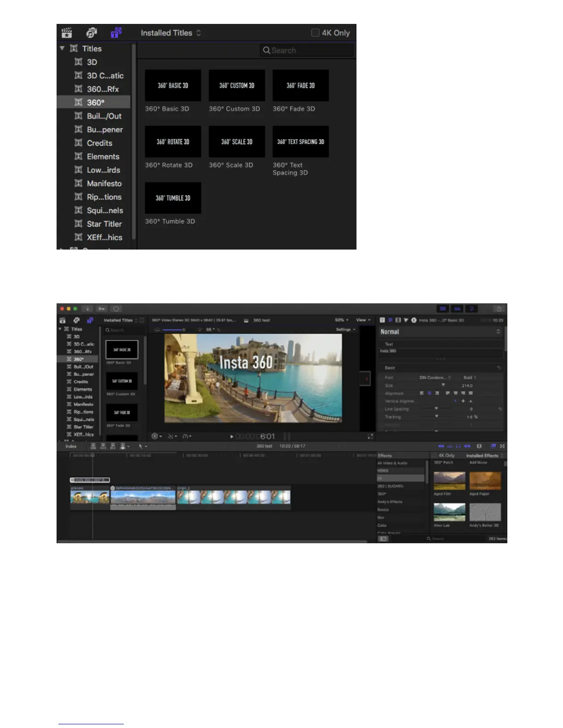563x728 pixels.
Task: Open the 50% viewer zoom dropdown
Action: coord(342,320)
